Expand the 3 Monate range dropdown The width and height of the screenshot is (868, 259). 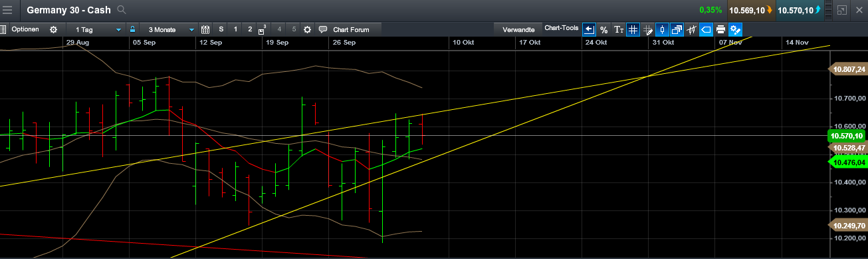point(169,30)
